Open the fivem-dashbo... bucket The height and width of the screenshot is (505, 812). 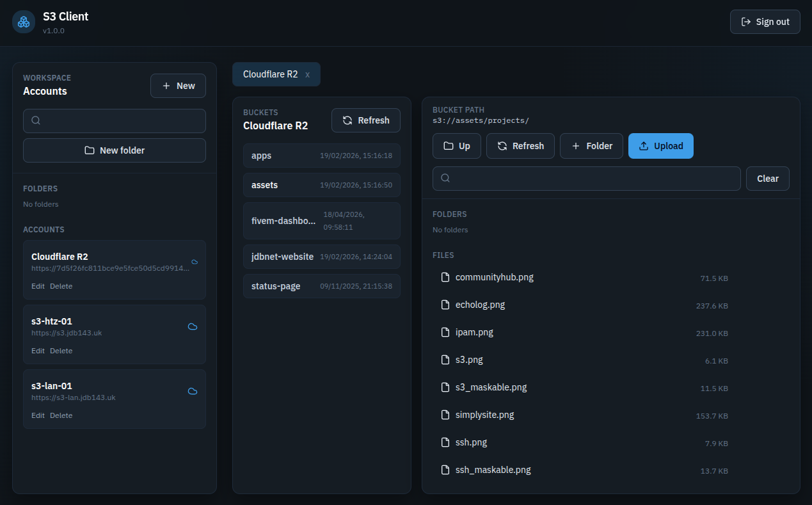click(x=322, y=221)
